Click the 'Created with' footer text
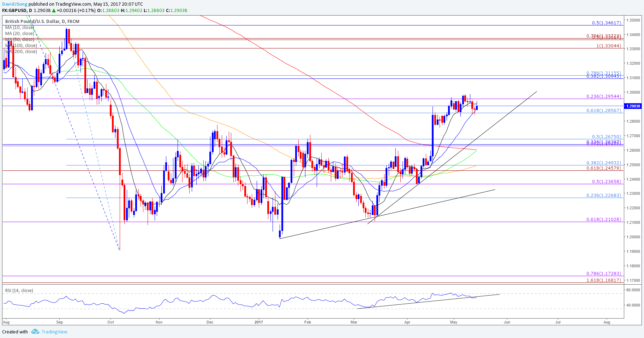644x338 pixels. click(x=15, y=332)
